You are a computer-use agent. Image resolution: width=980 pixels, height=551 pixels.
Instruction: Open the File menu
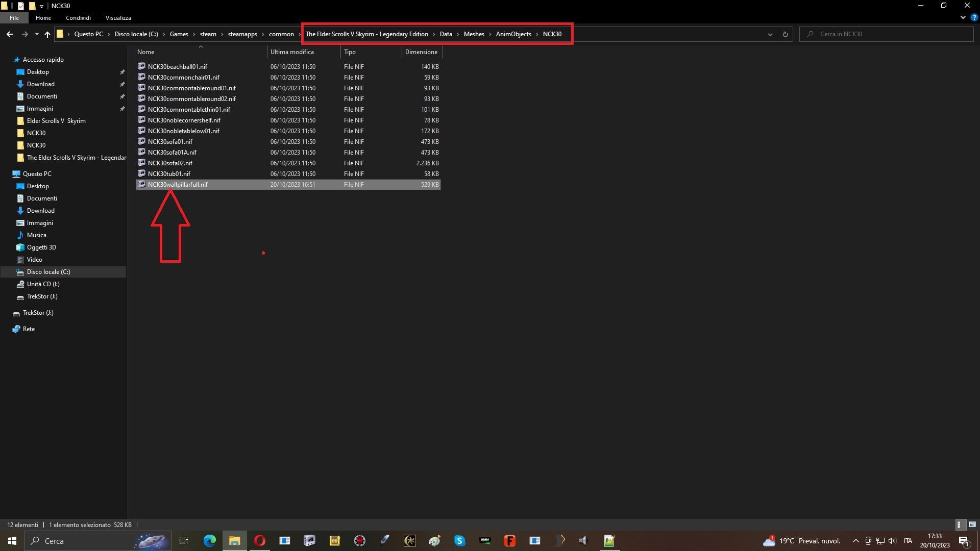pos(14,18)
